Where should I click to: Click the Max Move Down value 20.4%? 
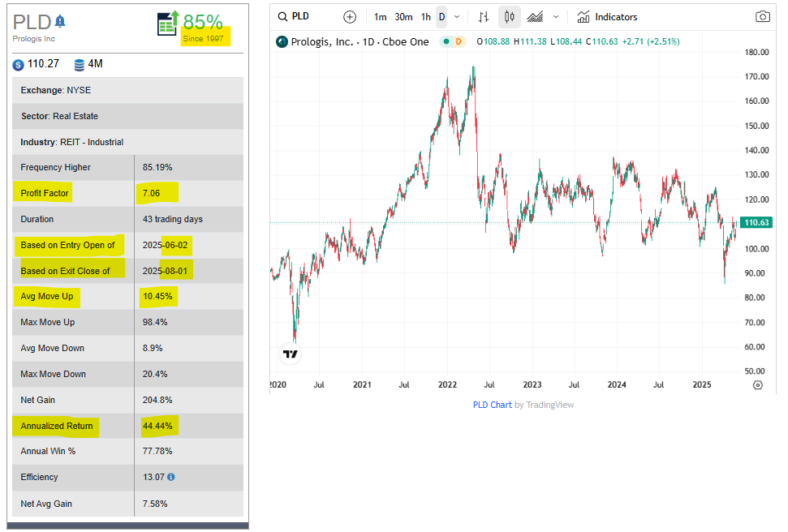[x=155, y=374]
